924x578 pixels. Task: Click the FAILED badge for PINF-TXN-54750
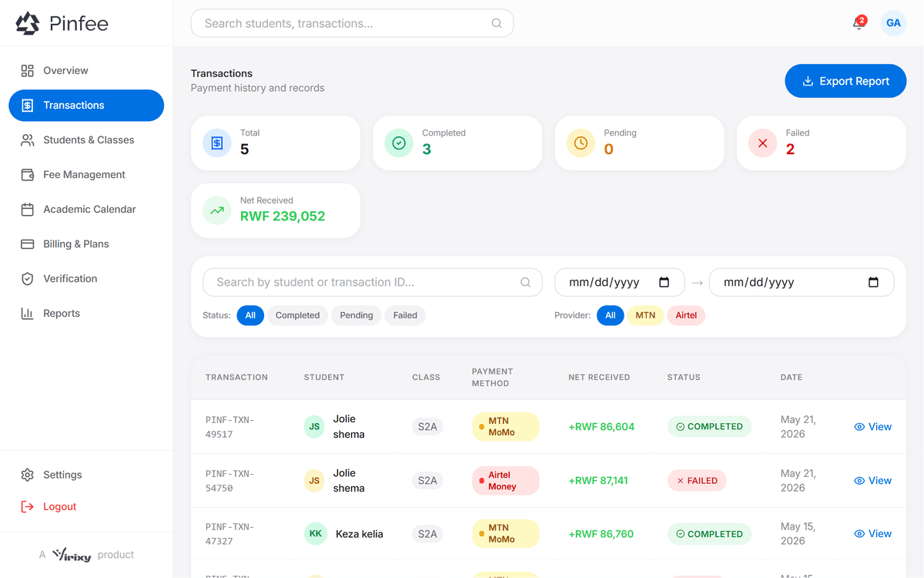[x=697, y=481]
